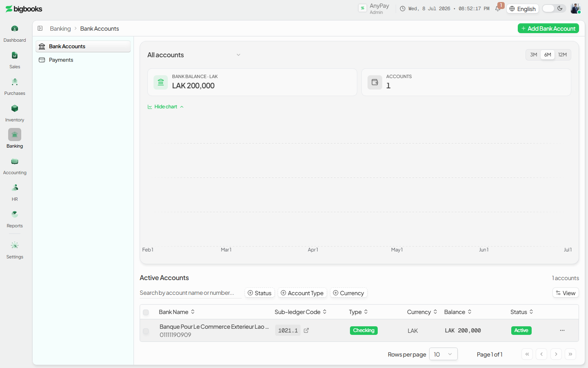Go to last page arrow
588x368 pixels.
click(570, 354)
